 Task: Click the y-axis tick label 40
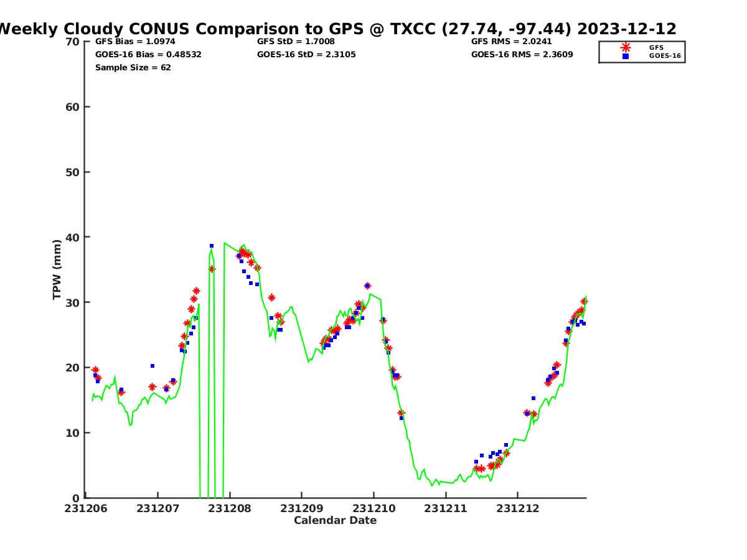(73, 237)
